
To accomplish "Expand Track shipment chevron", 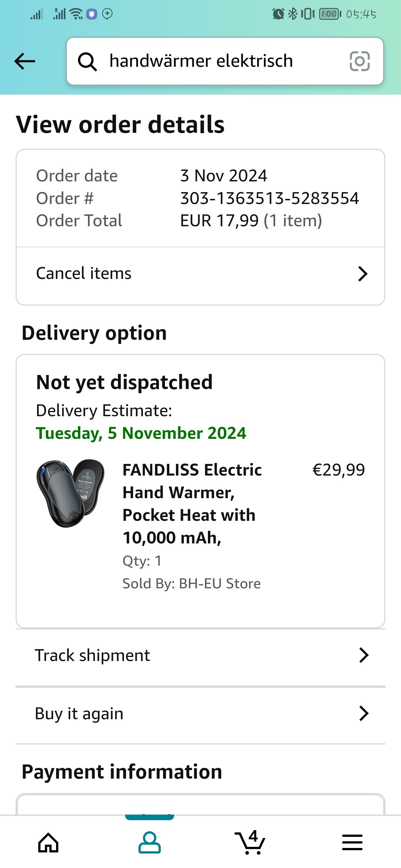I will coord(364,655).
